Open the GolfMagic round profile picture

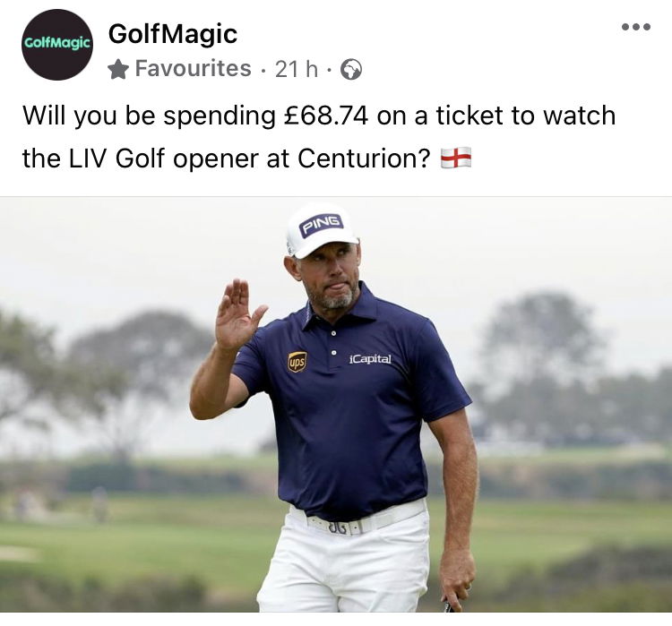pyautogui.click(x=57, y=44)
